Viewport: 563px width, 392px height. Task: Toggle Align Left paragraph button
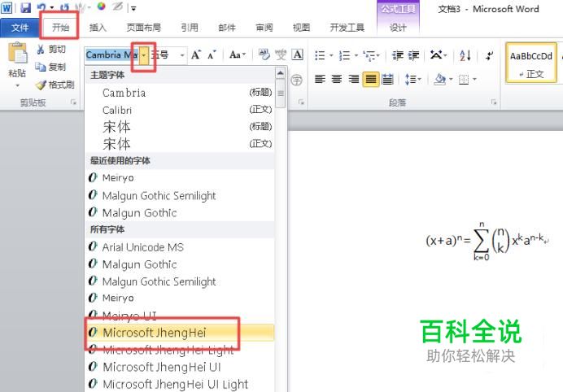point(320,80)
